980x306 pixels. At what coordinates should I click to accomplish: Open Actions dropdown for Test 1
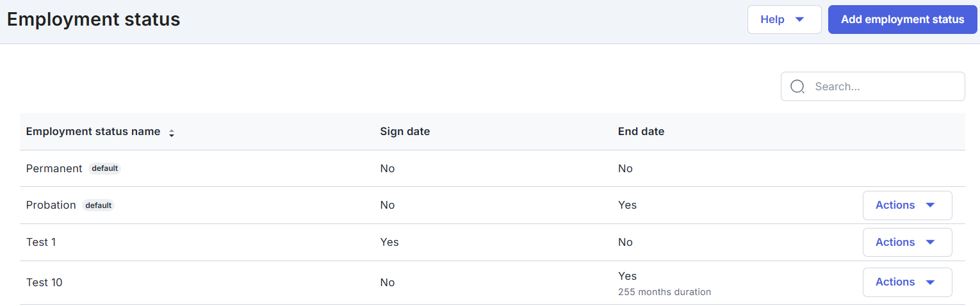(x=907, y=243)
